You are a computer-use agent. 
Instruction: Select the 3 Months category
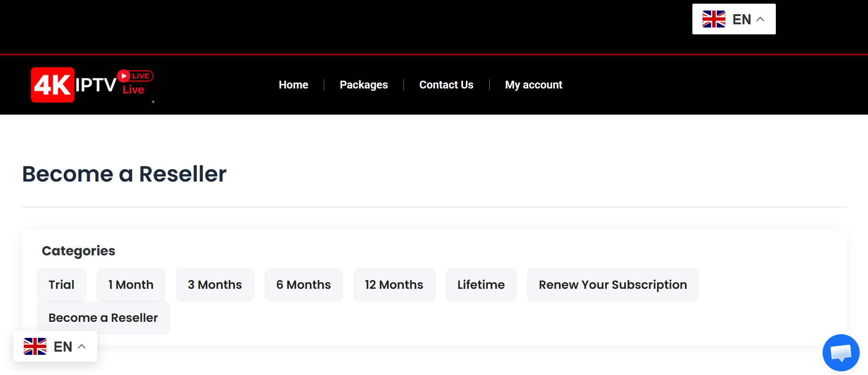click(x=215, y=285)
